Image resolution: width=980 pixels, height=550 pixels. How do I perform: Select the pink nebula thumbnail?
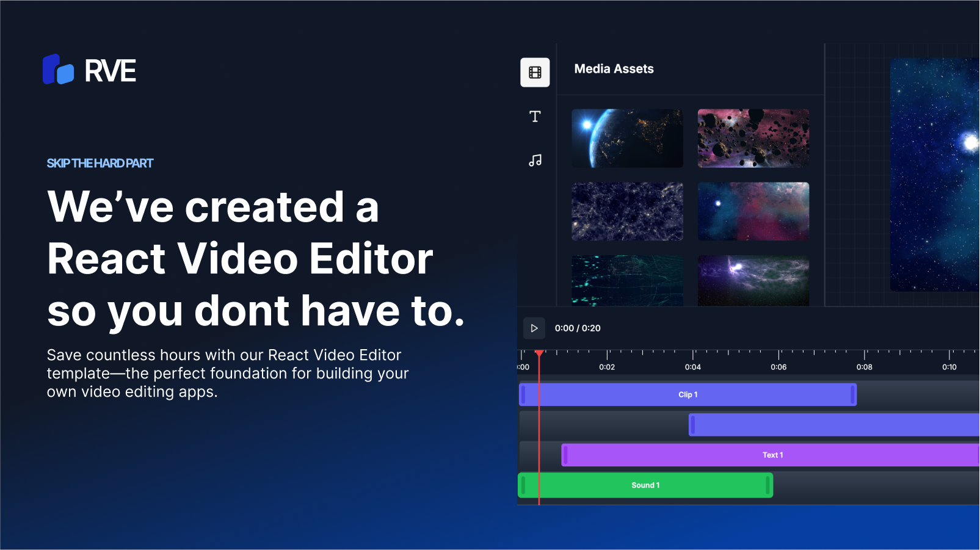[753, 211]
